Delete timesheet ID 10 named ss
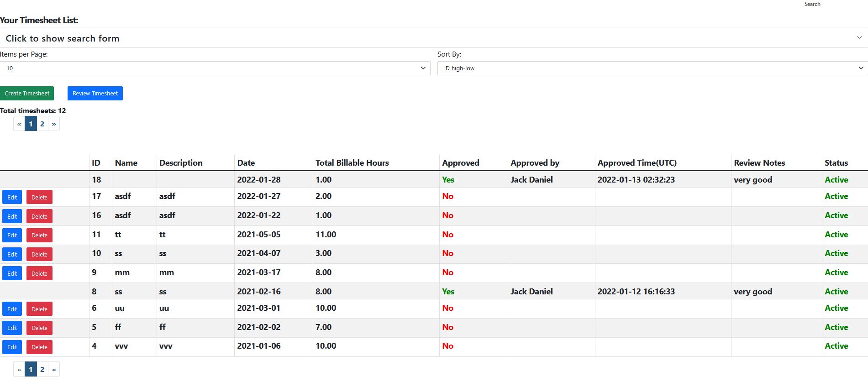 [x=39, y=254]
